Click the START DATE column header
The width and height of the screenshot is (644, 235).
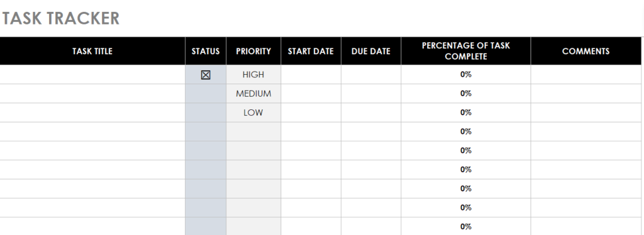311,52
